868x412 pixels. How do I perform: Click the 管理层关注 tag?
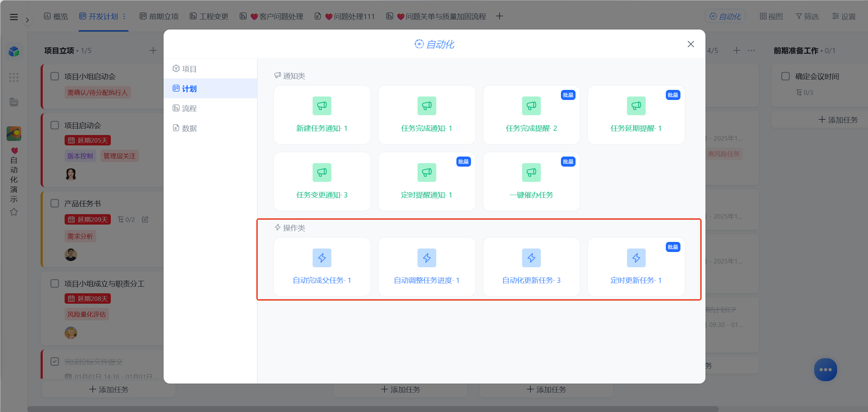(119, 156)
